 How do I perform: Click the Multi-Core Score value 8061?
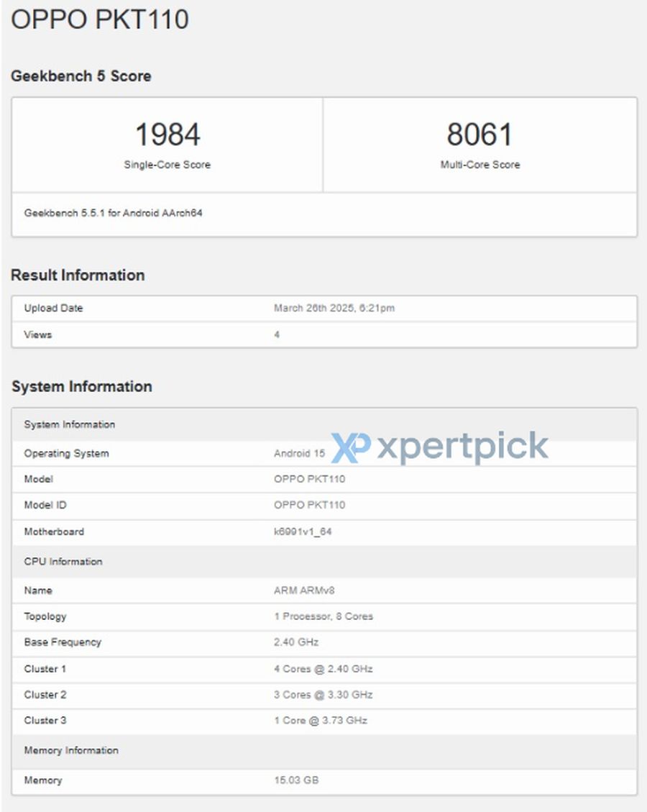coord(479,134)
